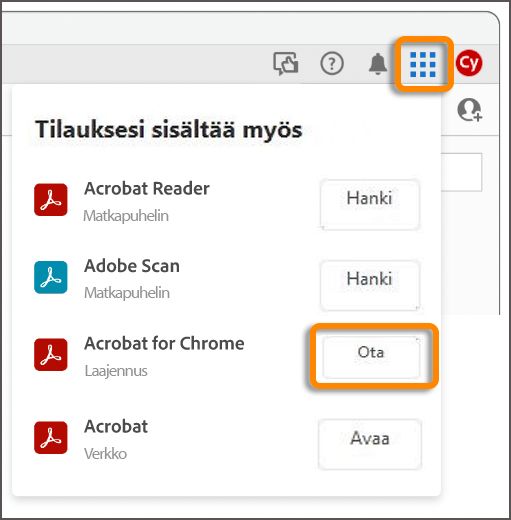Click Matkapuhelin under Adobe Scan
Screen dimensions: 511x520
(127, 293)
